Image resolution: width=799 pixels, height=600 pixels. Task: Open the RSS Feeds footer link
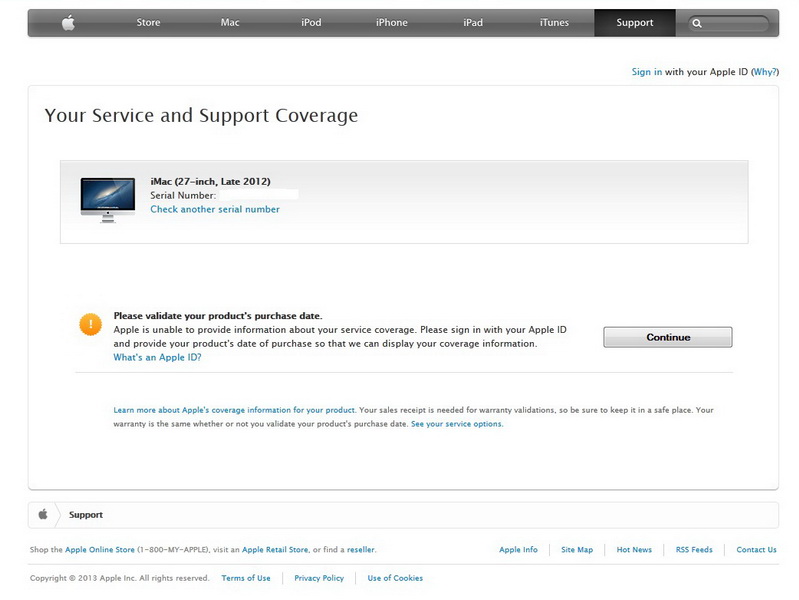[x=694, y=550]
